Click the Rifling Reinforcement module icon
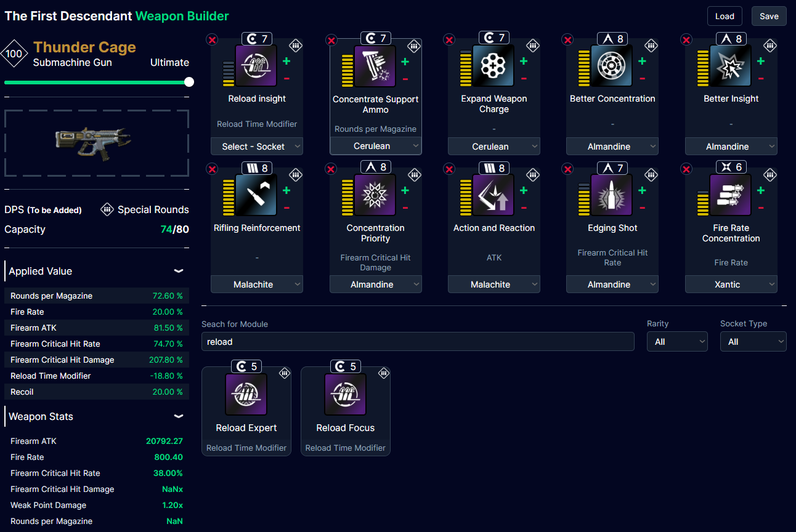Image resolution: width=796 pixels, height=532 pixels. (x=256, y=195)
